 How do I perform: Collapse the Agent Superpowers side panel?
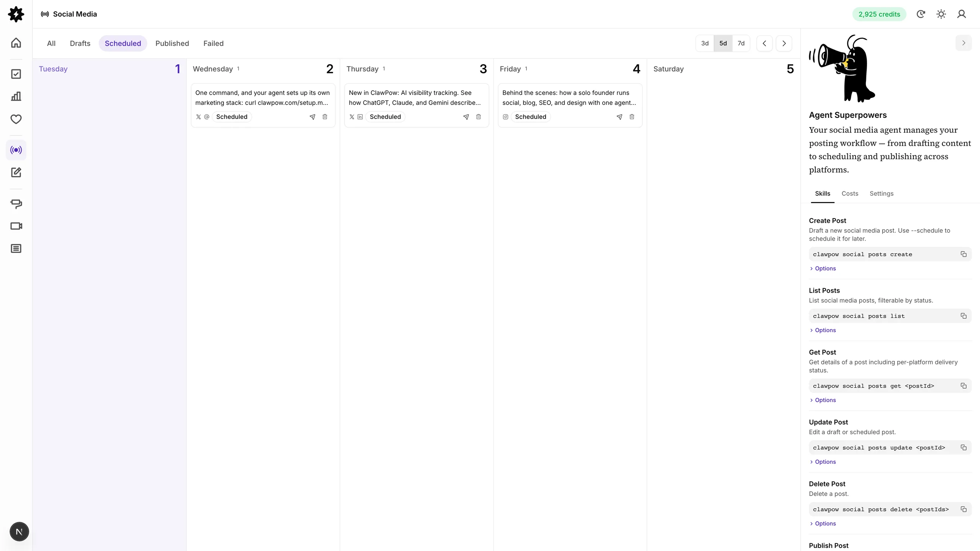(x=964, y=43)
